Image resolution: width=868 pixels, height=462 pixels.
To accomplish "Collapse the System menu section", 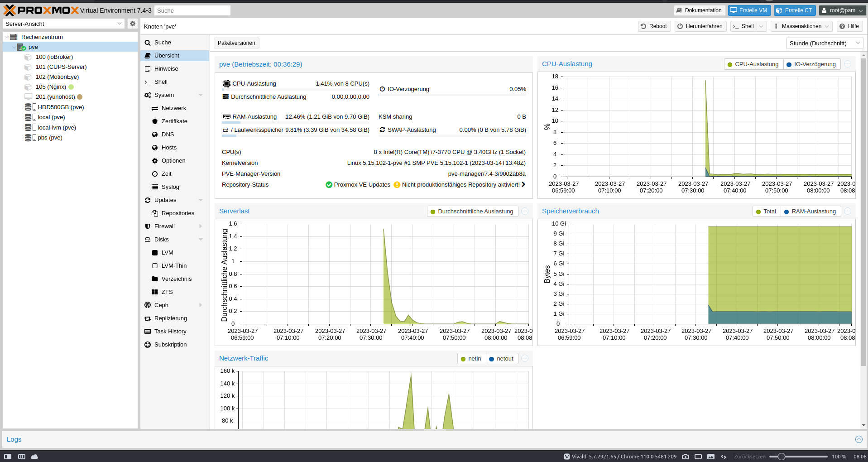I will (201, 95).
